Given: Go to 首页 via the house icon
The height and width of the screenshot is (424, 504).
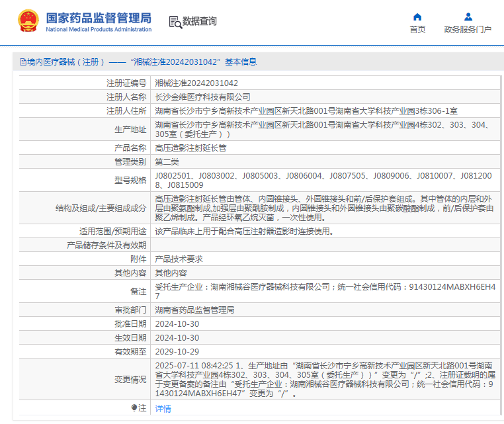Looking at the screenshot, I should point(417,17).
